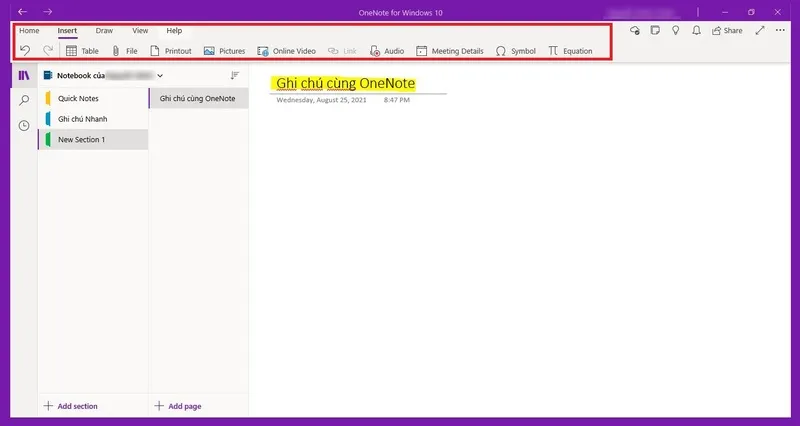Click the Undo arrow icon
The height and width of the screenshot is (426, 800).
[25, 51]
